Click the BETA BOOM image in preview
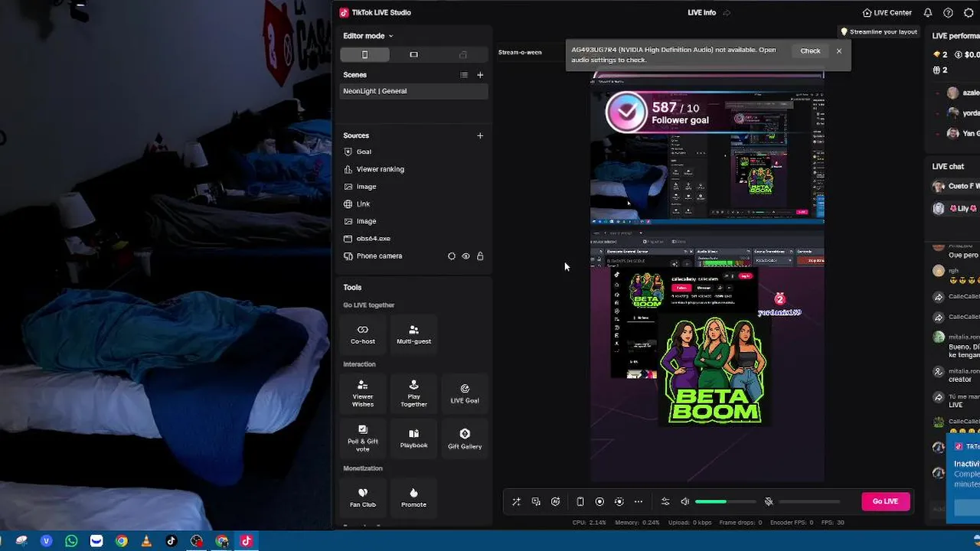Viewport: 980px width, 551px height. click(714, 370)
